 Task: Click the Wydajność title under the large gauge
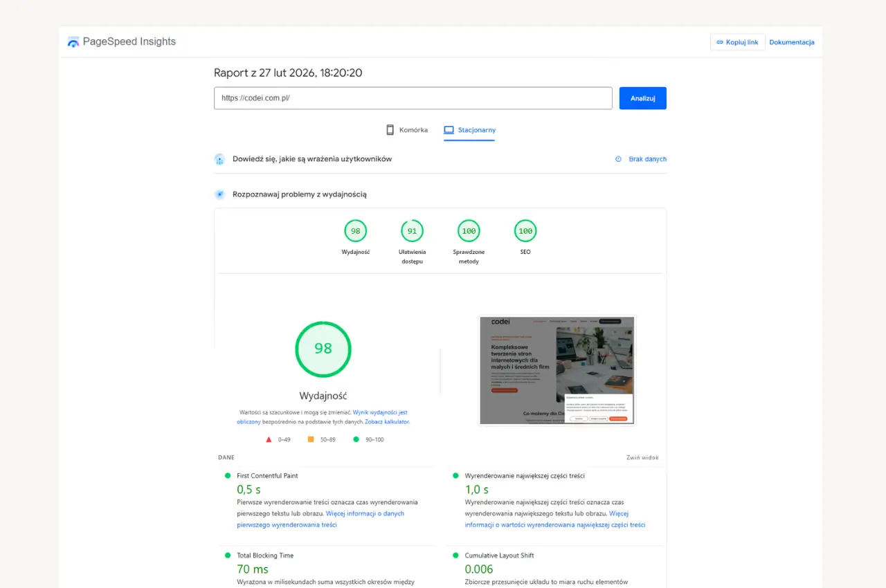click(x=323, y=396)
